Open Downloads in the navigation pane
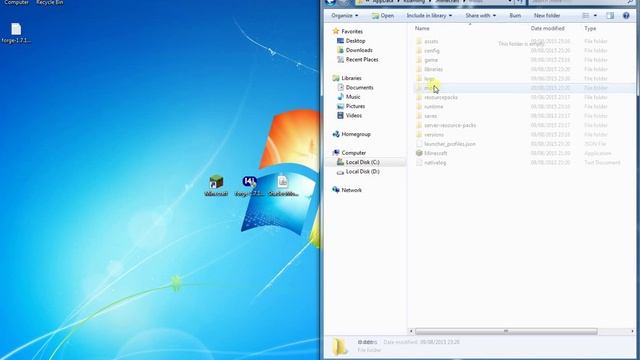 tap(359, 50)
